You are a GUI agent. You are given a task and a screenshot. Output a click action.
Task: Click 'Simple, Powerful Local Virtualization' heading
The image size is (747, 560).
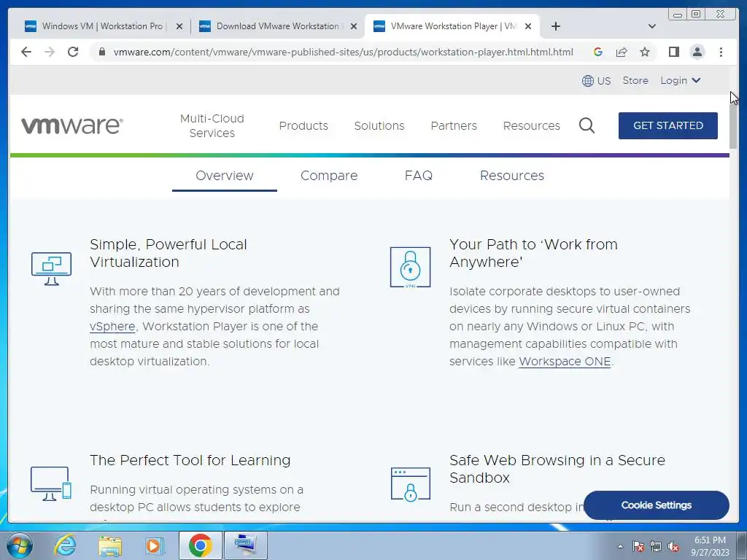169,253
